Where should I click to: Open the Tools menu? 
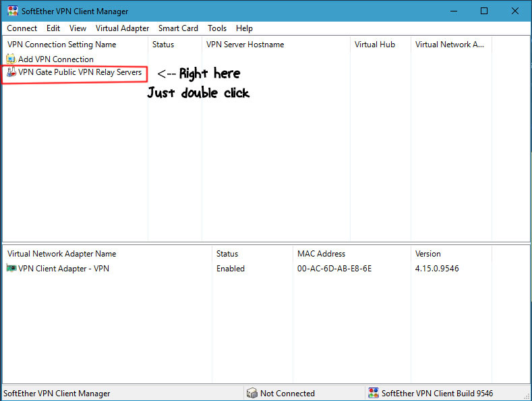pyautogui.click(x=217, y=28)
